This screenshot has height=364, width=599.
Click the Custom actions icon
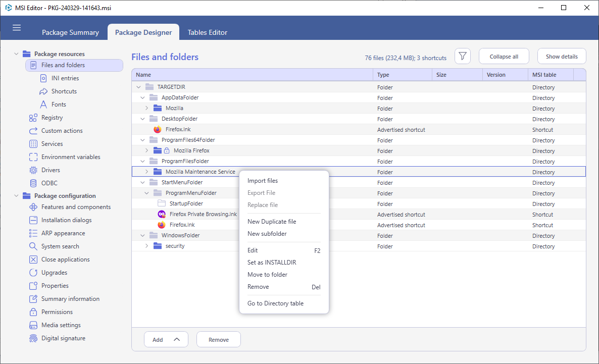click(x=33, y=131)
